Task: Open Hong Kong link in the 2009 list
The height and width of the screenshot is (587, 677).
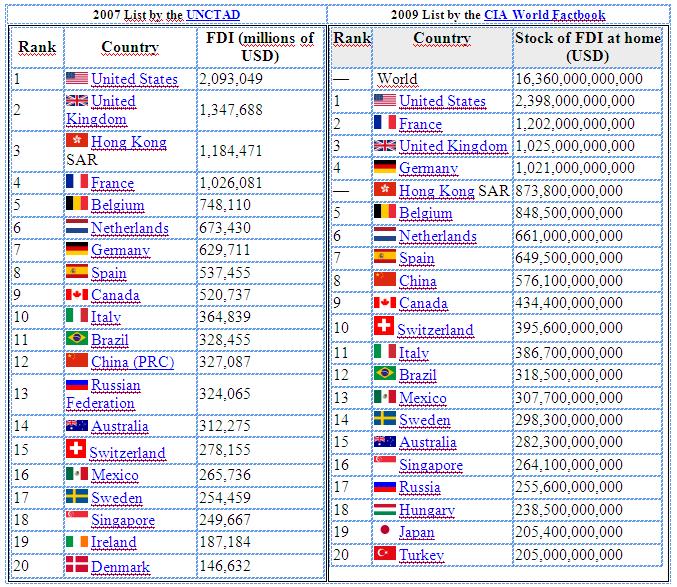Action: 437,191
